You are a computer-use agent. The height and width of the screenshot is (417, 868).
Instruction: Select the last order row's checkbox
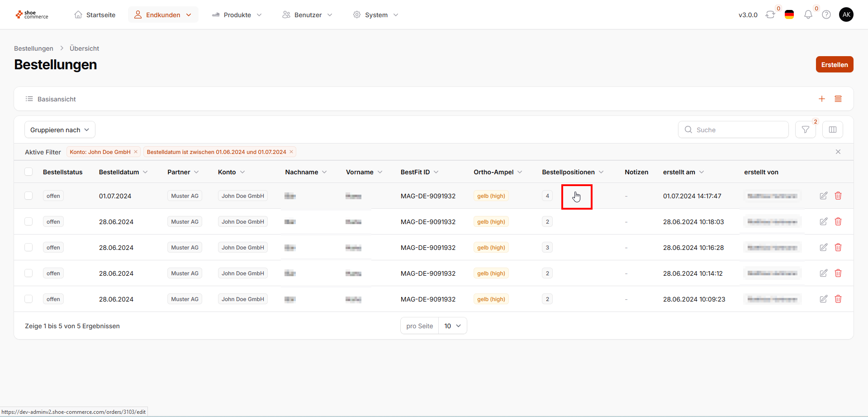(x=28, y=299)
